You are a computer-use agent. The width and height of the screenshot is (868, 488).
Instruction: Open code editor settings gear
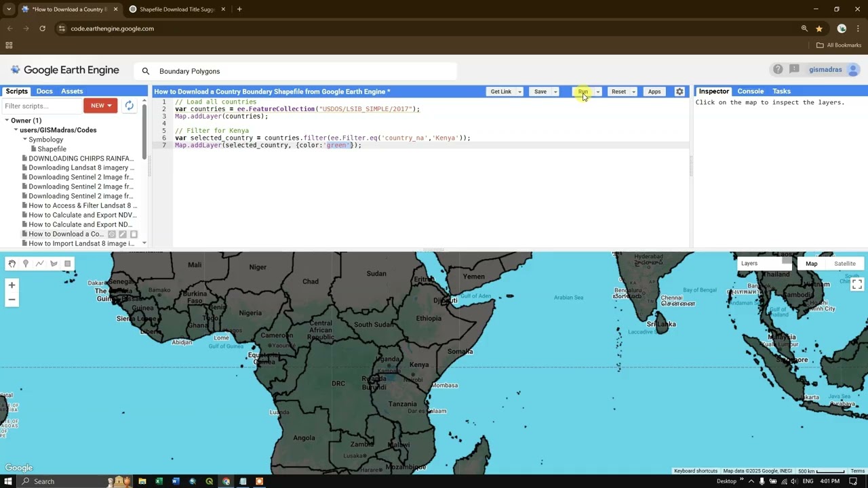(679, 91)
